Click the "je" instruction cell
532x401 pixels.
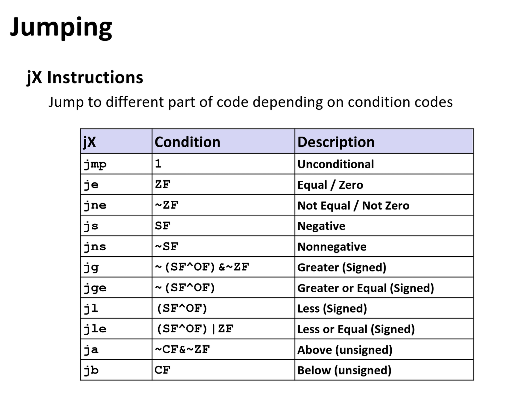point(91,185)
